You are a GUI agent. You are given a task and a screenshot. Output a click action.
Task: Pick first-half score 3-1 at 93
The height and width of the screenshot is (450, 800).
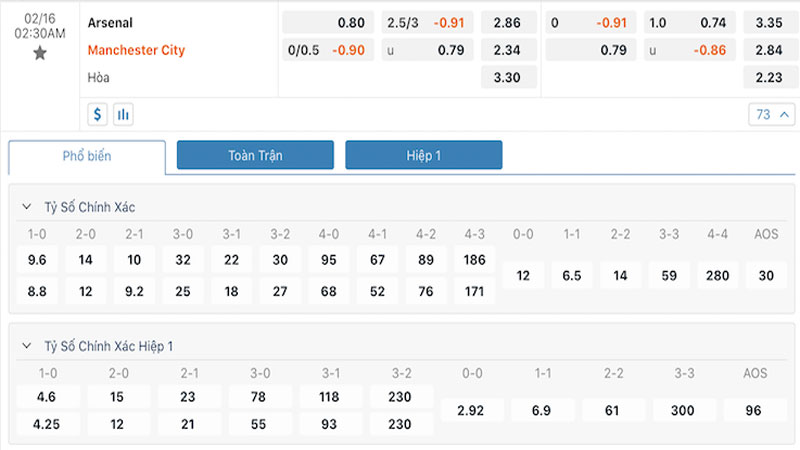coord(331,424)
